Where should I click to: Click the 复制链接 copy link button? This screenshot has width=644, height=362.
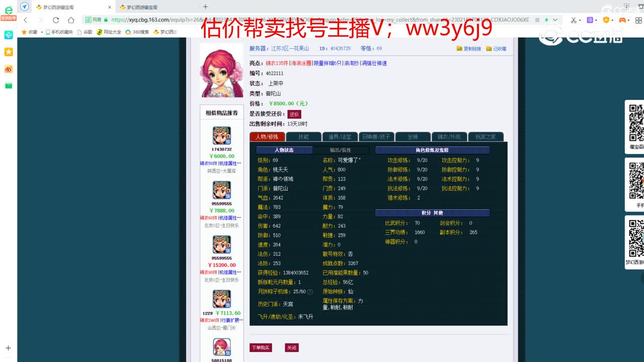click(x=469, y=49)
